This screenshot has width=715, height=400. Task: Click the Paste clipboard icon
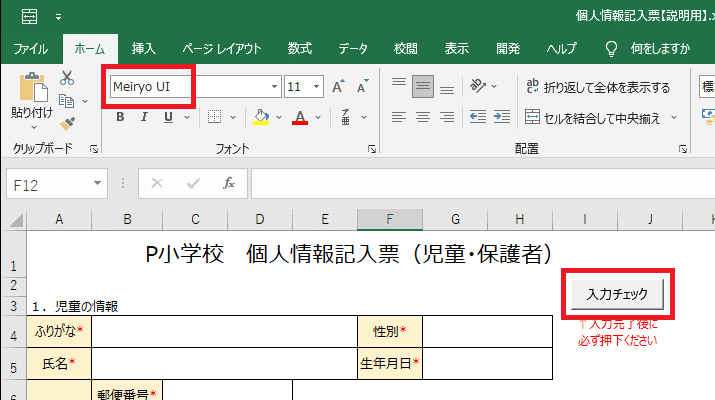33,87
